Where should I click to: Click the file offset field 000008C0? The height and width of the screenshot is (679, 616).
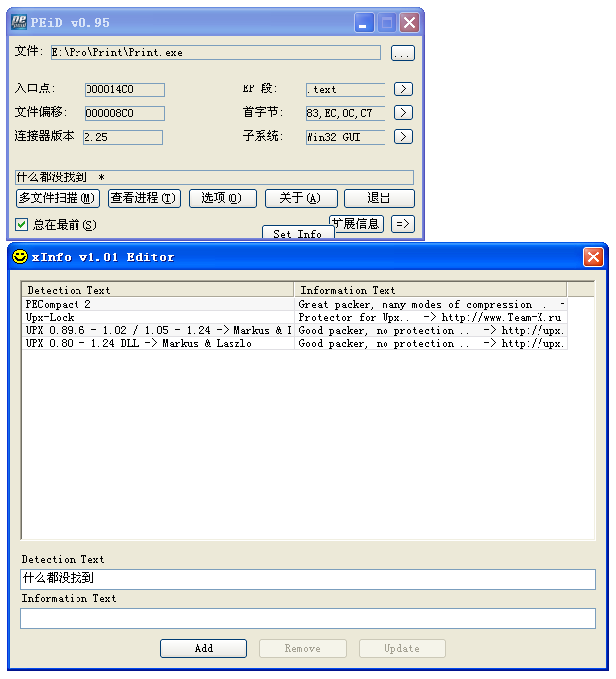(124, 113)
